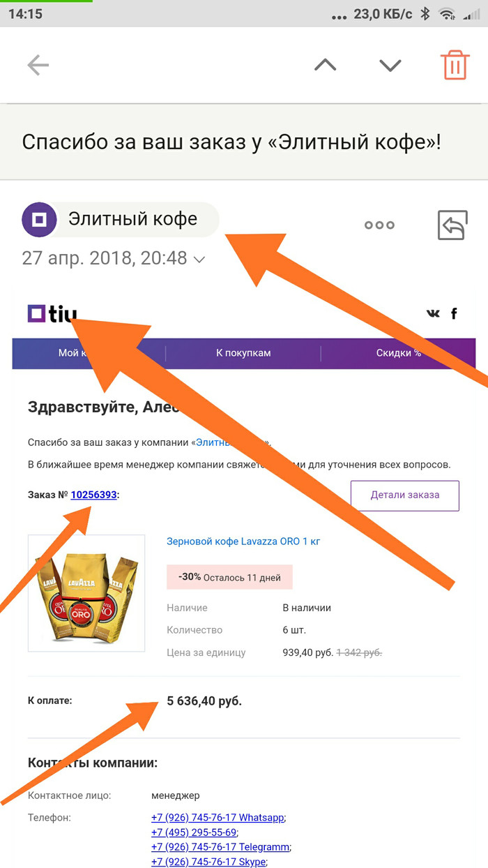This screenshot has height=868, width=488.
Task: Open the Telegramm phone number link
Action: pyautogui.click(x=220, y=847)
